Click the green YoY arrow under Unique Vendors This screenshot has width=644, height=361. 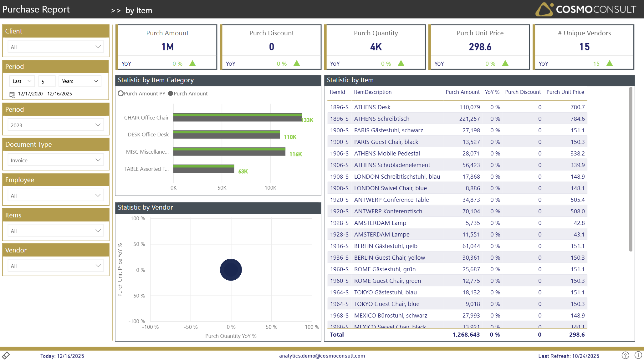[x=609, y=63]
